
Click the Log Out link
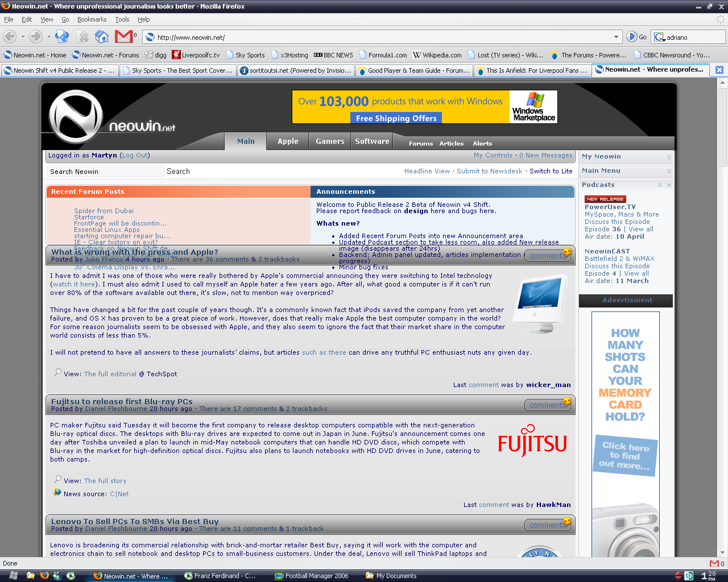click(135, 155)
